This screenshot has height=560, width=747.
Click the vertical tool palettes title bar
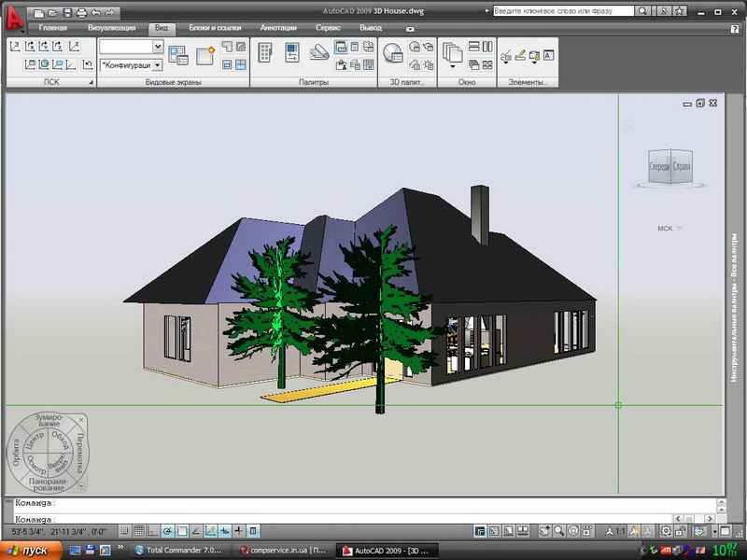(736, 308)
